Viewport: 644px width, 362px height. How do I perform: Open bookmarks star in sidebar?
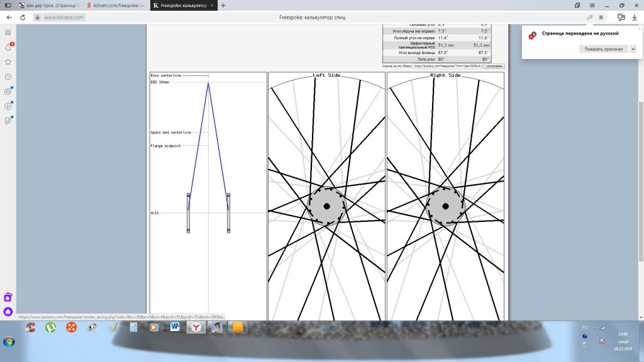(x=8, y=62)
